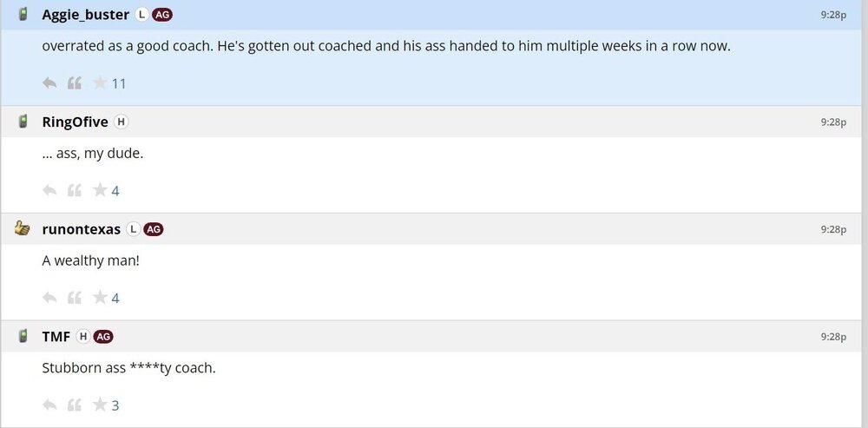868x428 pixels.
Task: Star RingOfive's post
Action: (100, 191)
